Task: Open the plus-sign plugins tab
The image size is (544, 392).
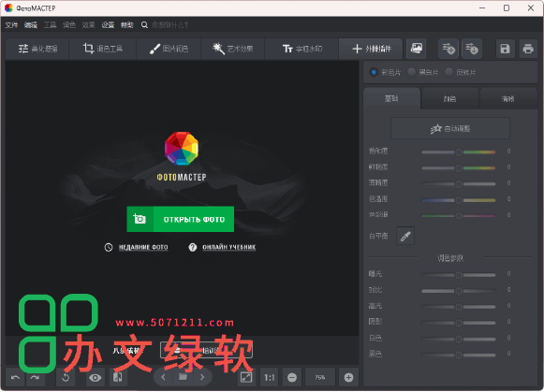Action: tap(371, 49)
